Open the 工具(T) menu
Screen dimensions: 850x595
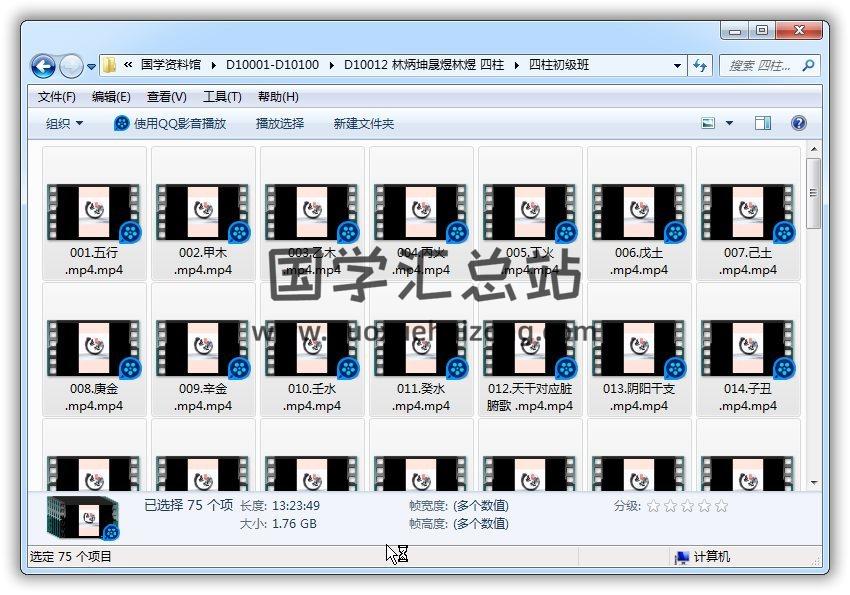pyautogui.click(x=222, y=97)
